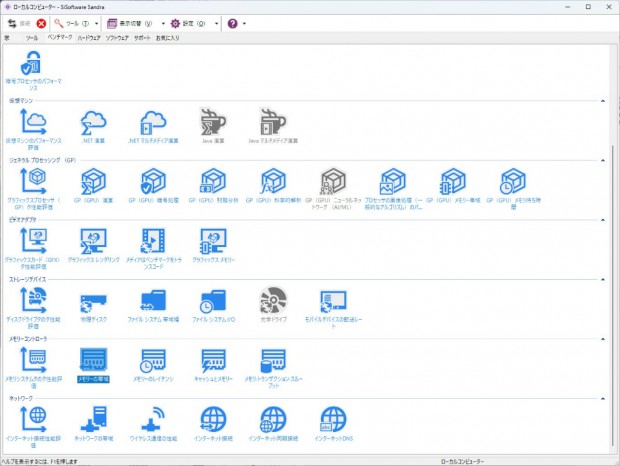Collapse the ストレージデバイス section
The width and height of the screenshot is (620, 466).
[x=602, y=280]
